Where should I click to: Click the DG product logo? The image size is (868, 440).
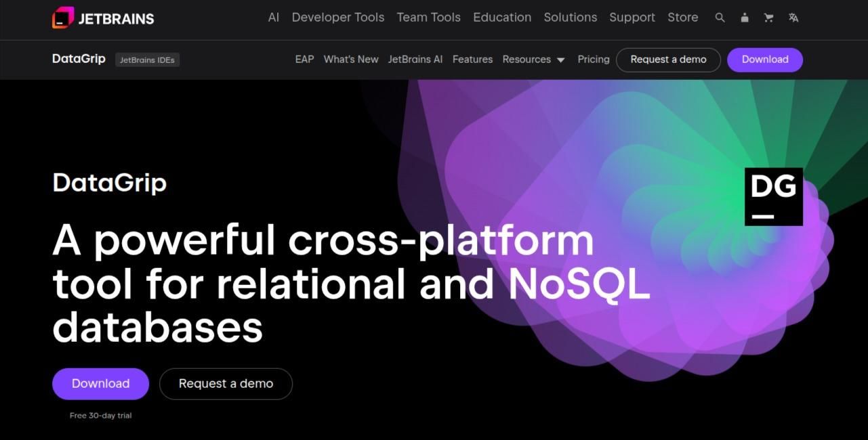774,197
